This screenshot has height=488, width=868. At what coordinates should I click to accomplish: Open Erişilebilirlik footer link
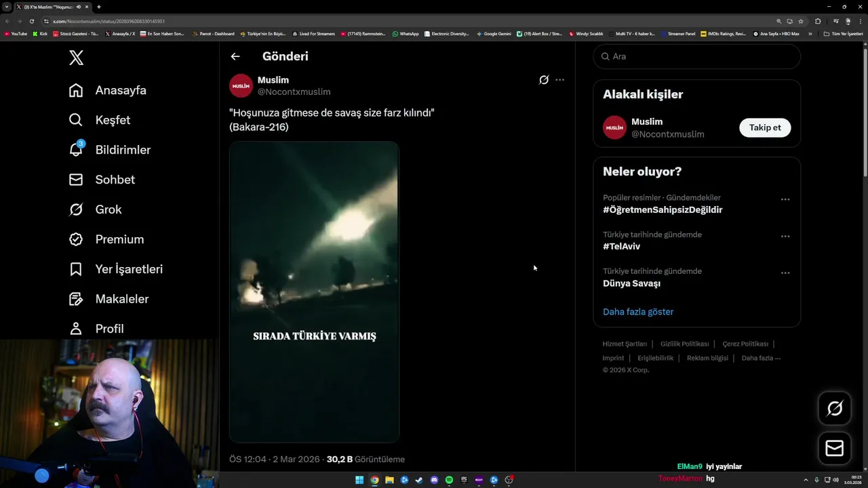pyautogui.click(x=655, y=358)
